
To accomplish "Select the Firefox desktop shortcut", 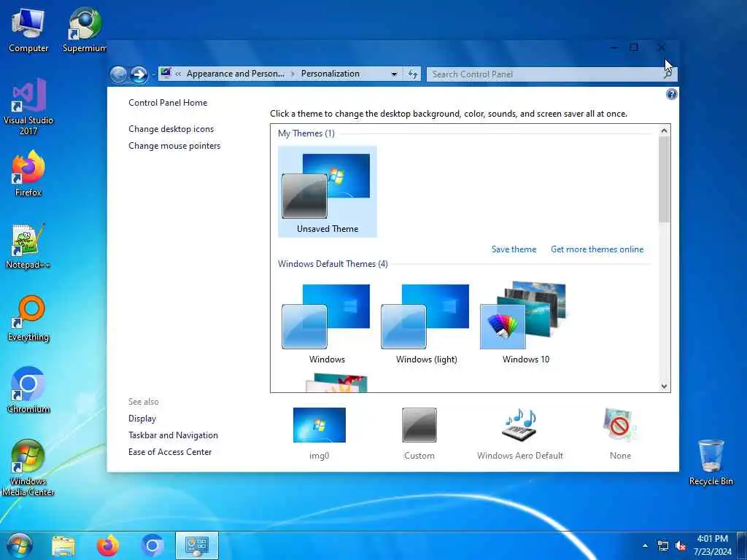I will coord(28,174).
